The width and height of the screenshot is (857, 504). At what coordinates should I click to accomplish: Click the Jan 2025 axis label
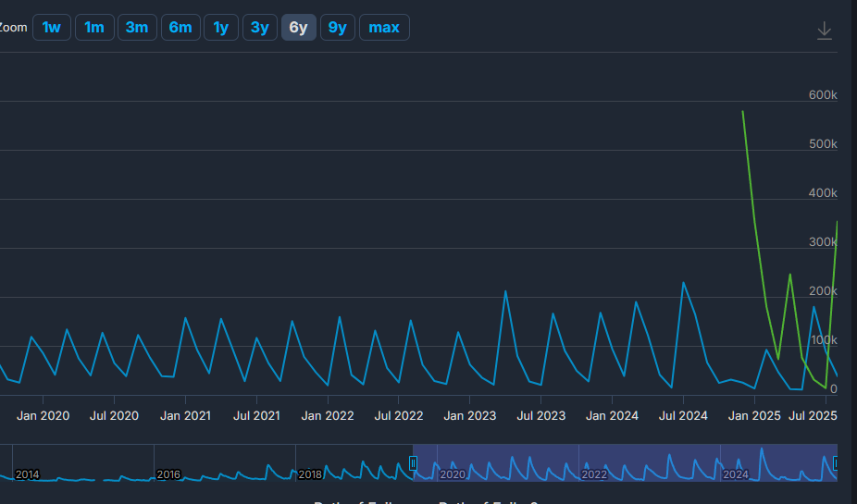754,416
